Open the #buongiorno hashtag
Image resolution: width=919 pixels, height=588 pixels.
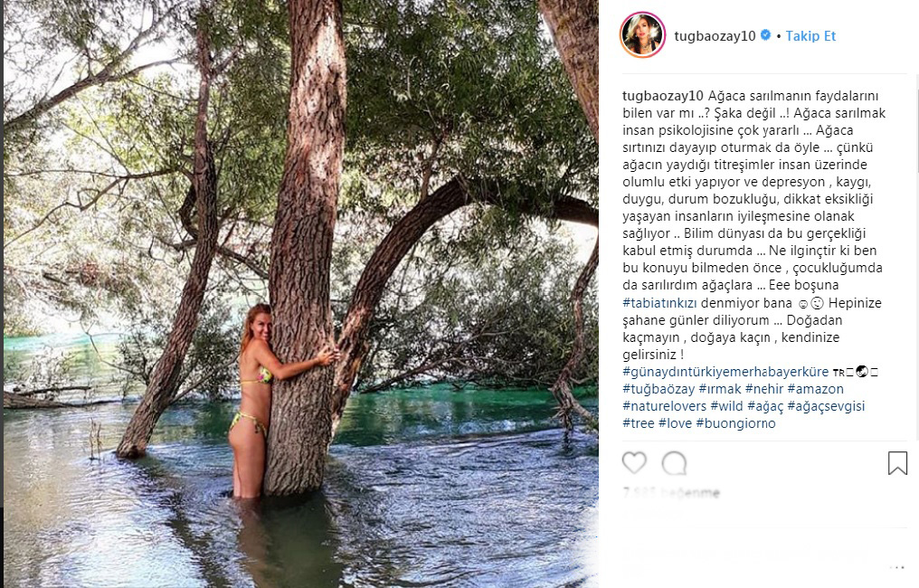tap(735, 423)
